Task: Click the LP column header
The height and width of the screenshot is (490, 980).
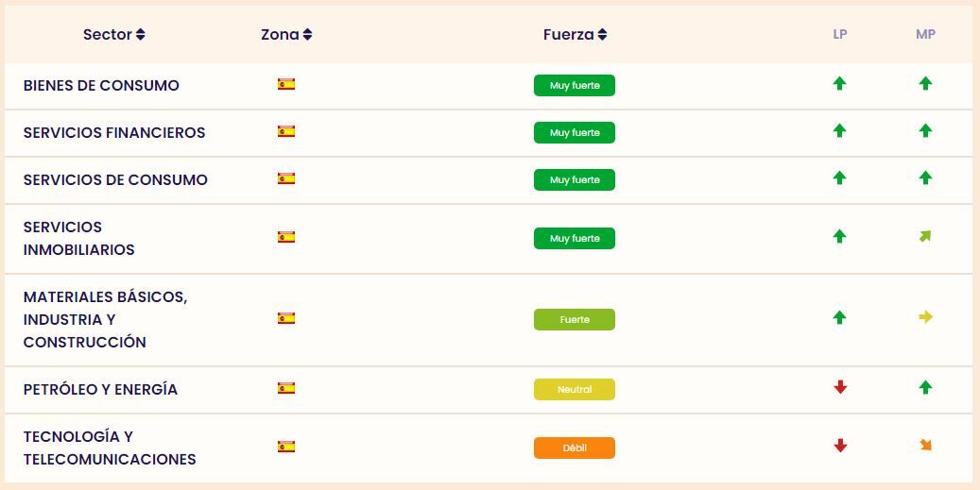Action: [839, 35]
